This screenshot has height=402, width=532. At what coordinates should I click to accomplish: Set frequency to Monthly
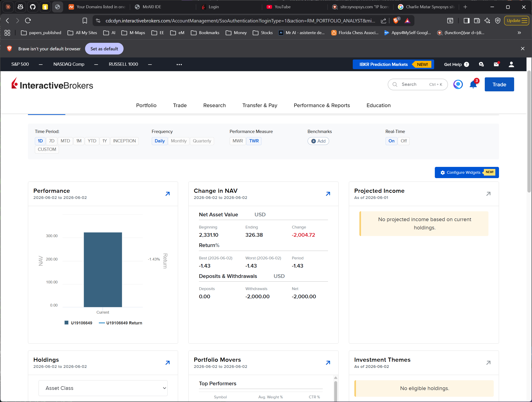[179, 141]
